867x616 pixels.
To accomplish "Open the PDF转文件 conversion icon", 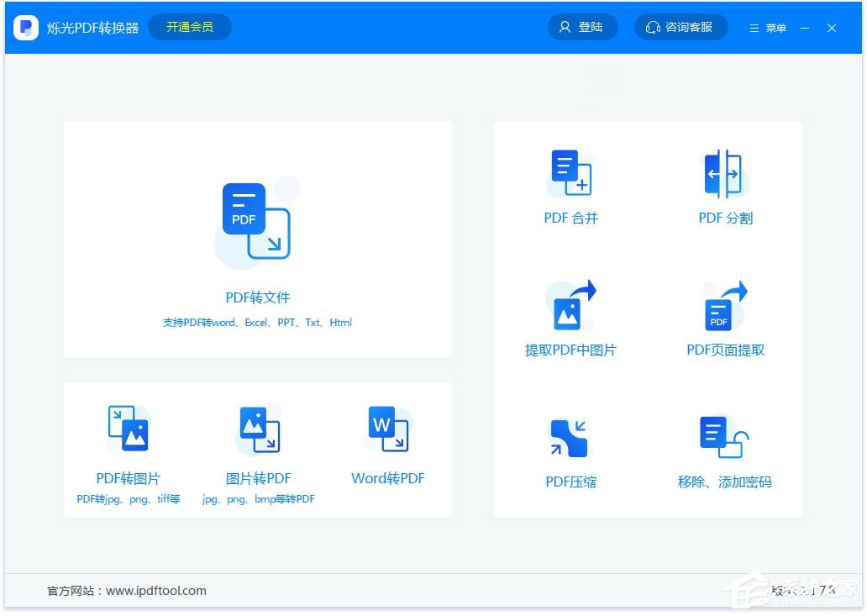I will click(x=257, y=222).
